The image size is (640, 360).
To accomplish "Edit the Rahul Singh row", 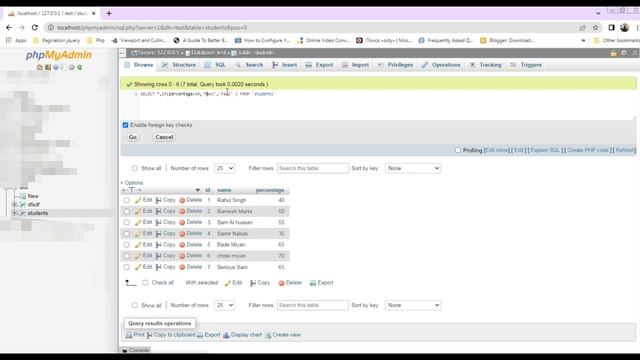I will (144, 200).
